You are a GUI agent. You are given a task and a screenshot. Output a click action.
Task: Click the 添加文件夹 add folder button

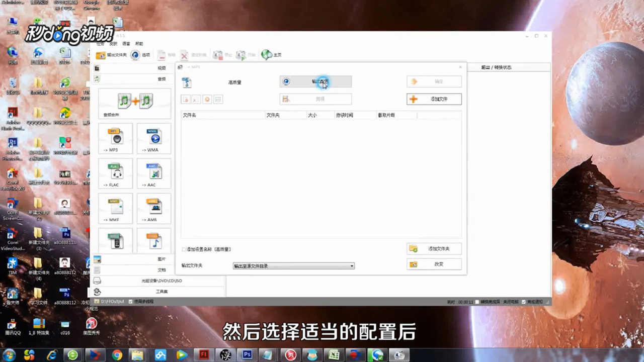click(434, 248)
